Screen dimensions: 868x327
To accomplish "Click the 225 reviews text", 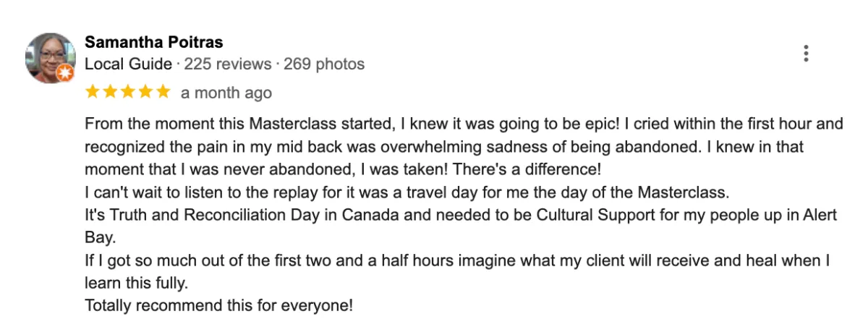I will coord(228,64).
